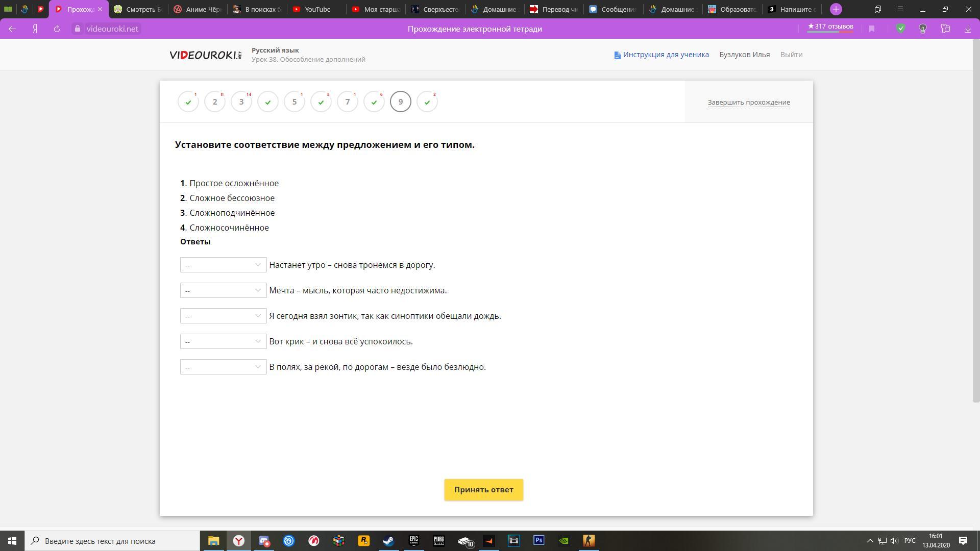Open the green Protect shield icon
Image resolution: width=980 pixels, height=551 pixels.
coord(901,29)
